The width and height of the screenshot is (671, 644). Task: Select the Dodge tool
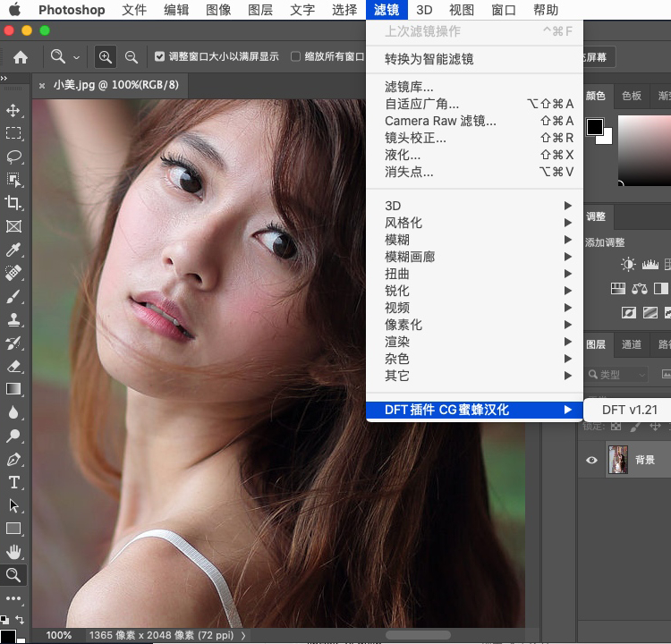coord(13,436)
